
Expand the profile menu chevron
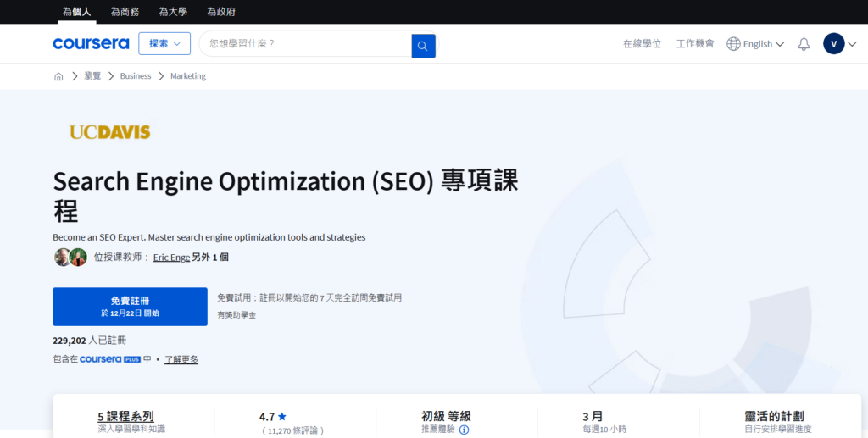(x=852, y=44)
